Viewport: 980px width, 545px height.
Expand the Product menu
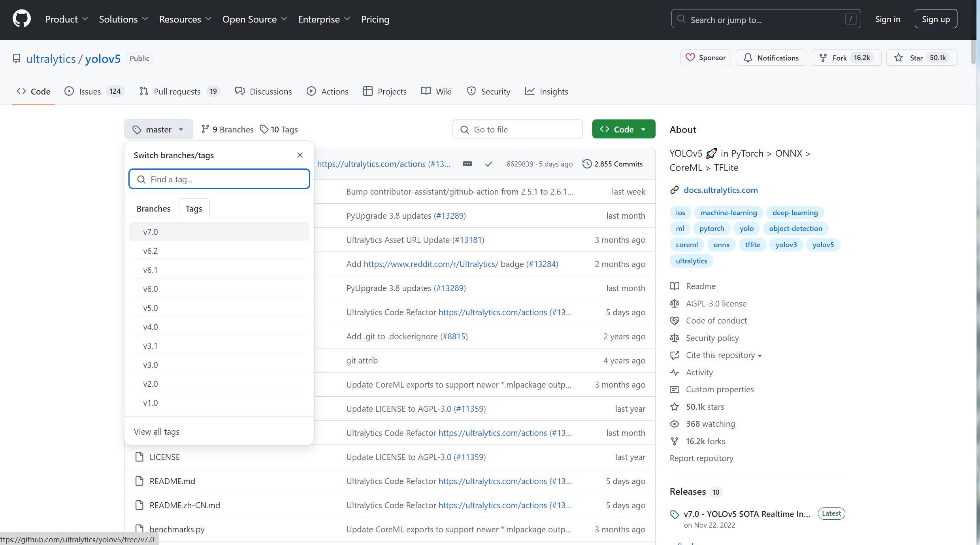[x=66, y=19]
